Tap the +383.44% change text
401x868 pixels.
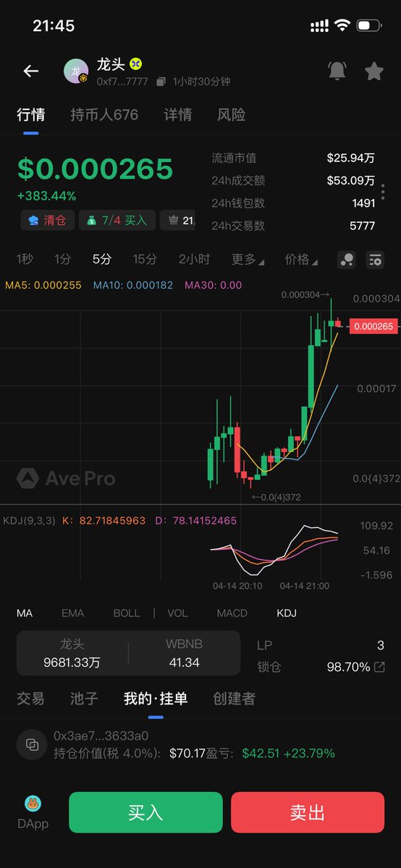click(46, 196)
